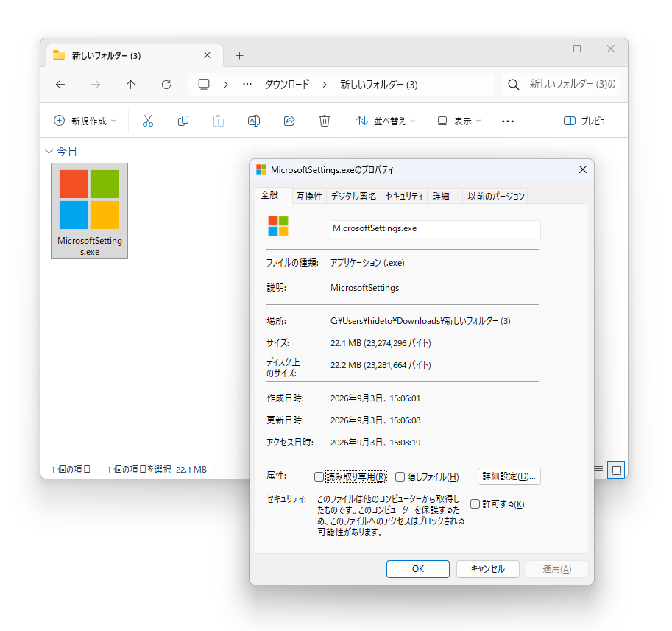Click the キャンセル button
The image size is (672, 631).
[x=488, y=569]
